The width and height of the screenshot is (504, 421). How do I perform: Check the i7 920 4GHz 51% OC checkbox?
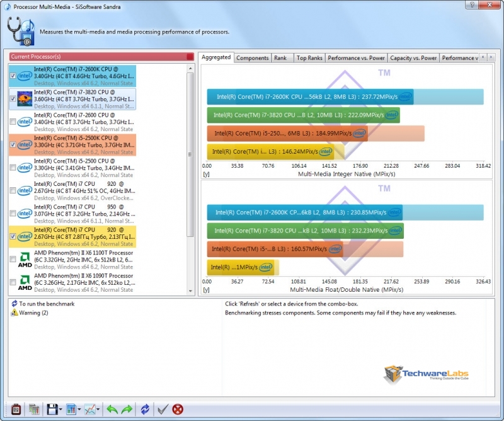[13, 190]
